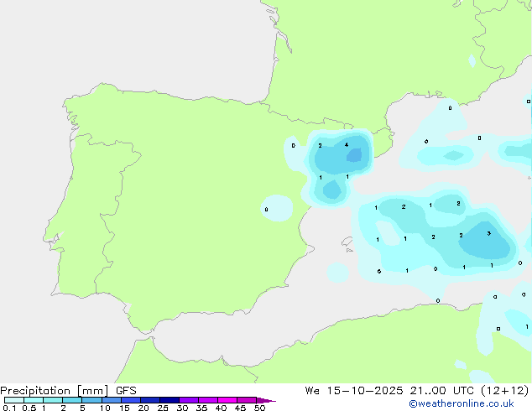Select the 2–5 mm cyan legend swatch
The height and width of the screenshot is (411, 532).
click(x=72, y=400)
